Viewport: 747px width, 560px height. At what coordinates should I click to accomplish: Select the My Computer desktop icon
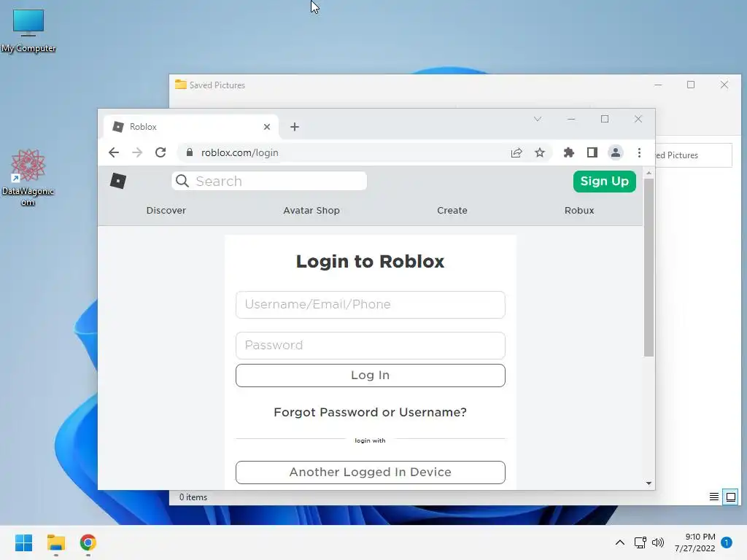pos(28,31)
